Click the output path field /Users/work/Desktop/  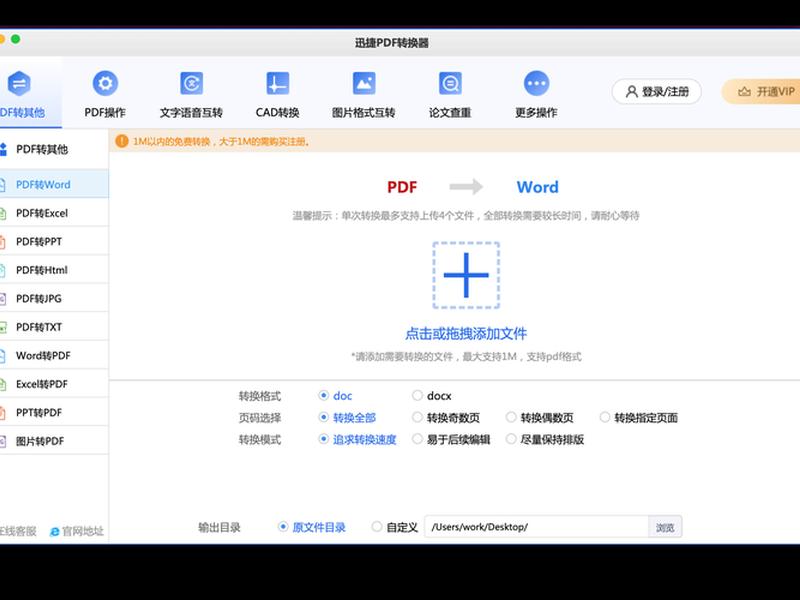536,527
